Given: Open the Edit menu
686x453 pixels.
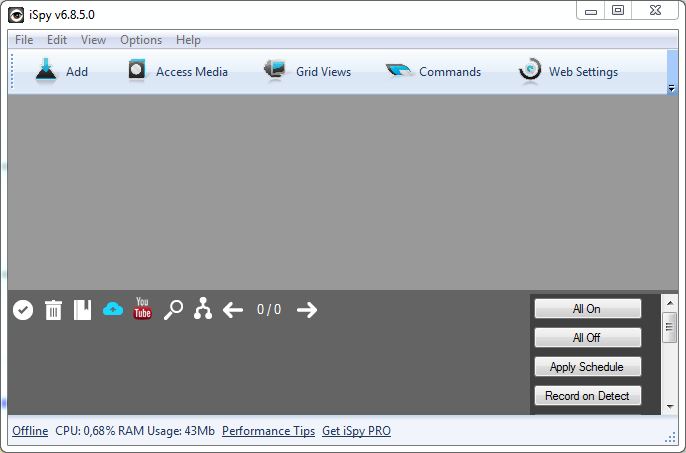Looking at the screenshot, I should [57, 40].
